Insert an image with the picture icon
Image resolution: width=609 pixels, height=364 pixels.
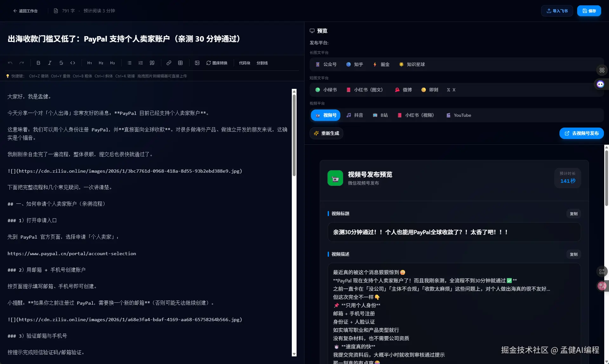click(x=197, y=63)
